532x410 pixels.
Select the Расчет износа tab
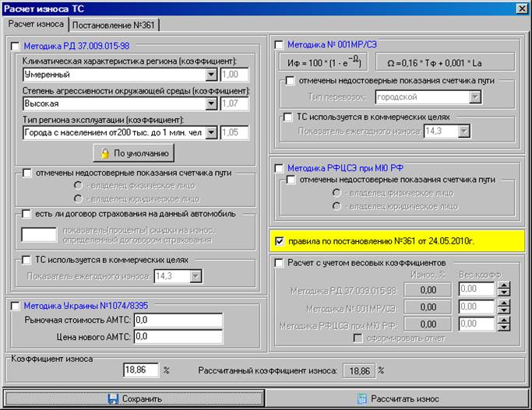36,24
